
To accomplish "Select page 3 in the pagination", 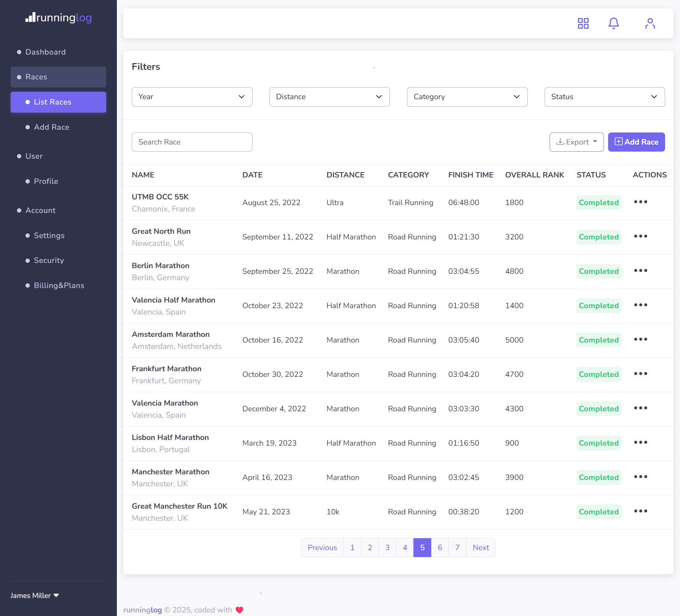I will point(387,547).
